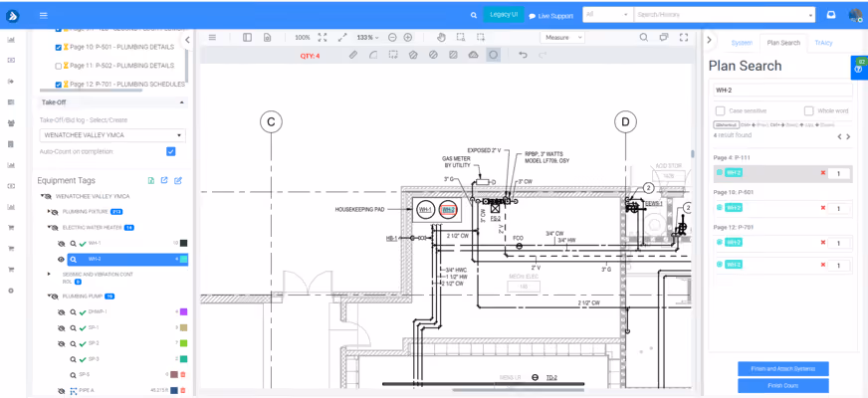This screenshot has width=868, height=398.
Task: Click Finish and Attach Systems button
Action: 782,369
